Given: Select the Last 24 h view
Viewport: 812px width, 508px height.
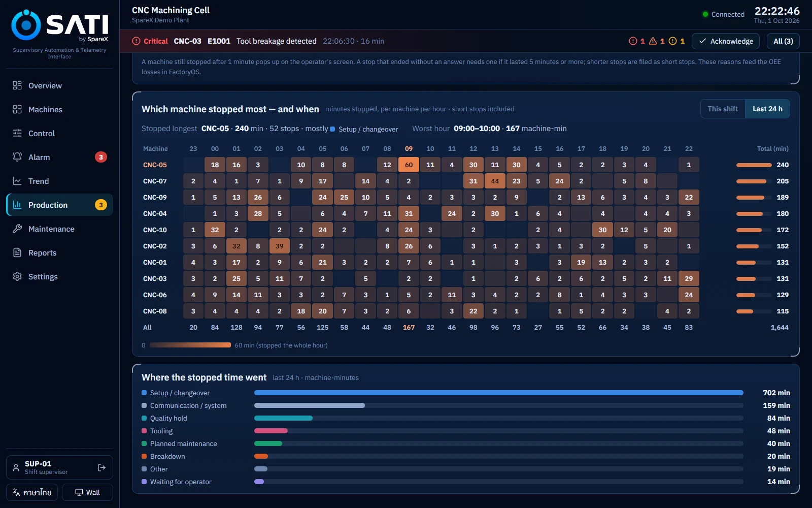Looking at the screenshot, I should pyautogui.click(x=767, y=109).
